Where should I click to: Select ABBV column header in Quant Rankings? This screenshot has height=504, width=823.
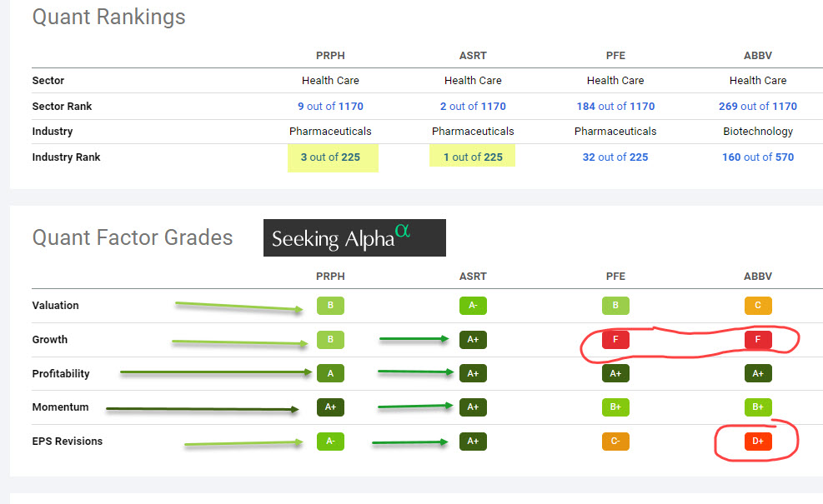758,56
